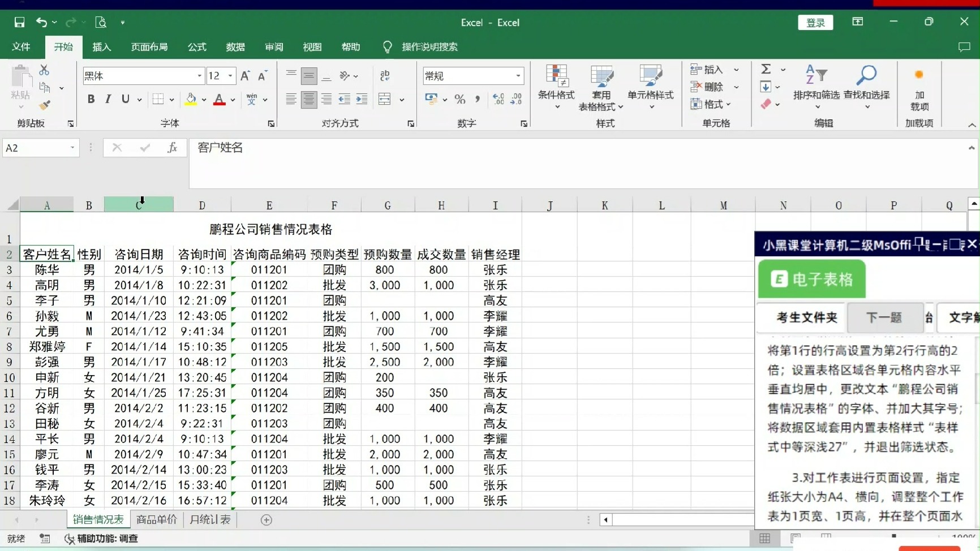The height and width of the screenshot is (551, 980).
Task: Switch to the 插入 ribbon tab
Action: pos(101,47)
